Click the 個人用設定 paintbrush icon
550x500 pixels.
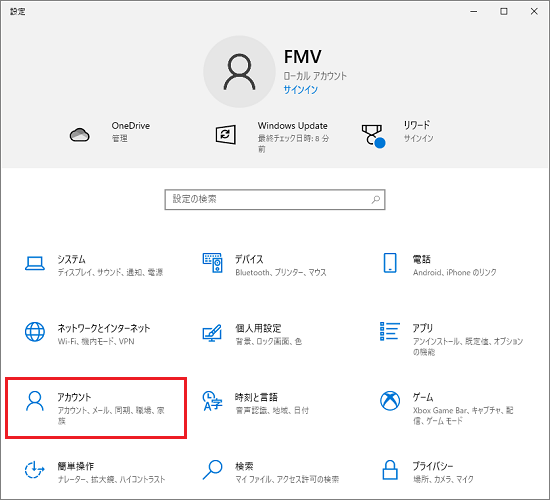pyautogui.click(x=212, y=333)
